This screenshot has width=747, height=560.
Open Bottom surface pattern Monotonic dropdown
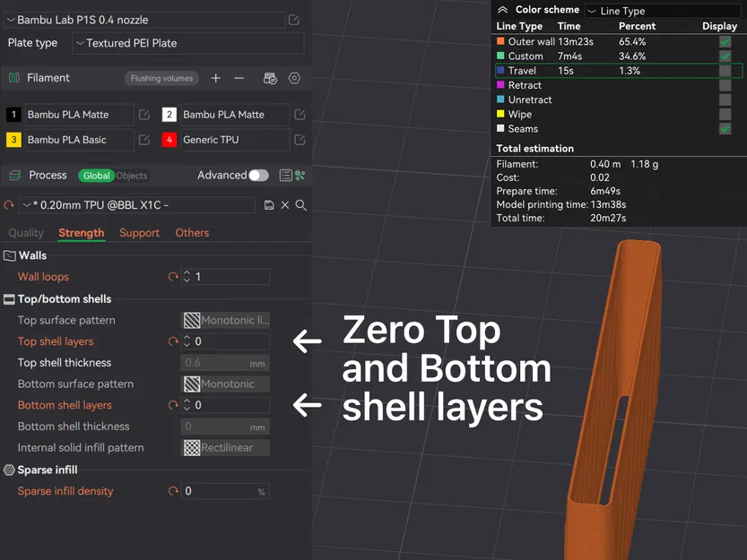pos(225,384)
